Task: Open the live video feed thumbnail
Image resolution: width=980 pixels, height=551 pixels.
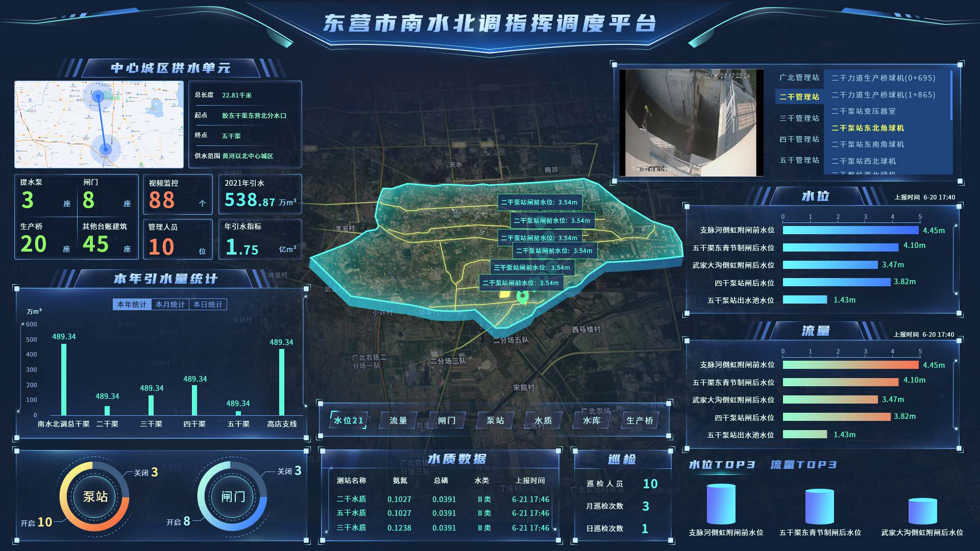Action: (691, 122)
